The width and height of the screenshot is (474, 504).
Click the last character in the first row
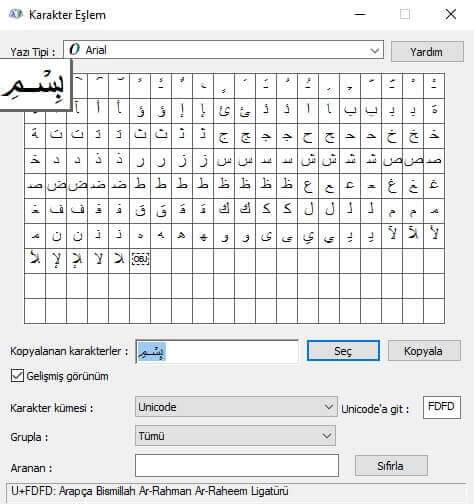point(434,86)
